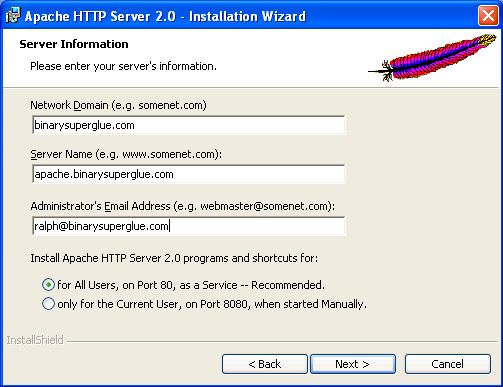The height and width of the screenshot is (387, 503).
Task: Click the Apache feather logo
Action: click(x=432, y=58)
